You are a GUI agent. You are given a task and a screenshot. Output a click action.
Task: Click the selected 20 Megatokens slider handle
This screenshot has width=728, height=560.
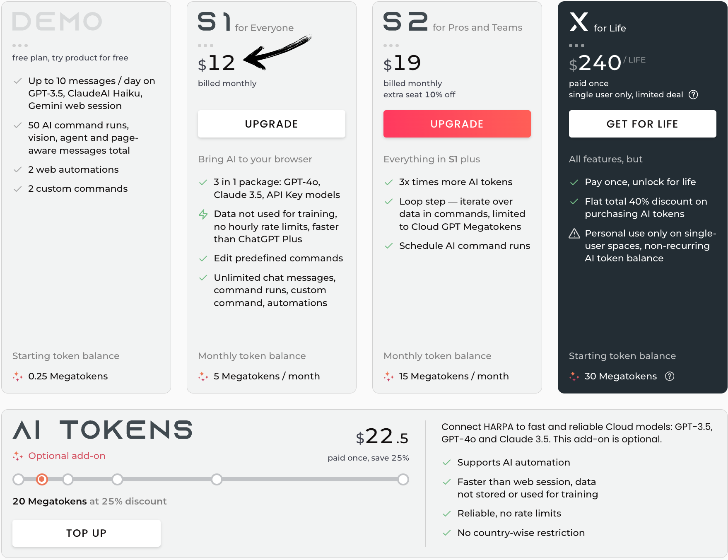[42, 479]
